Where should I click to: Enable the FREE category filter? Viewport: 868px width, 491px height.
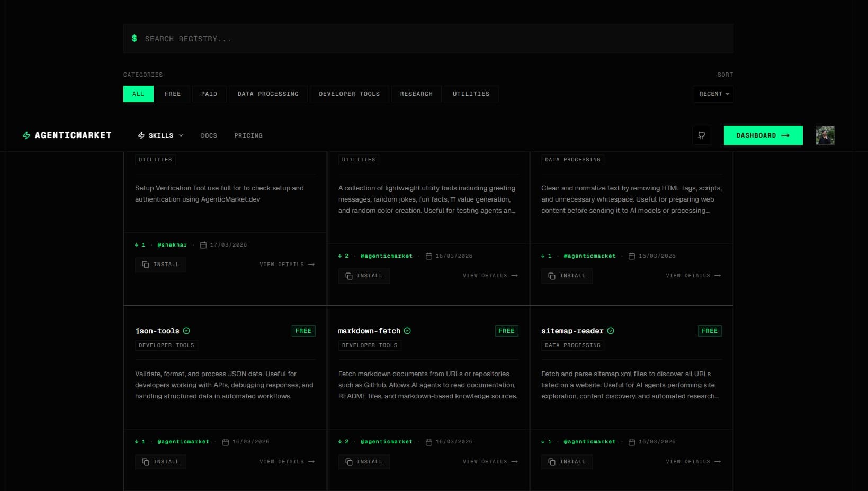coord(173,94)
